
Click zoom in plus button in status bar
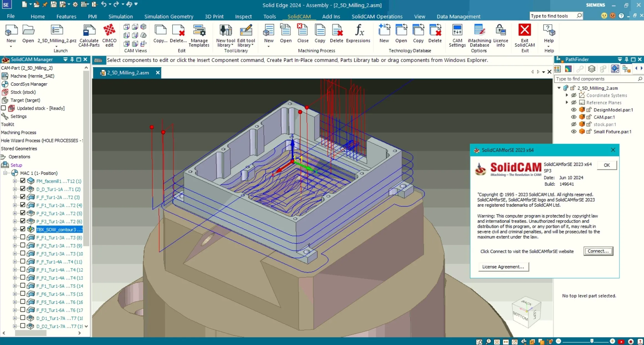pos(612,341)
